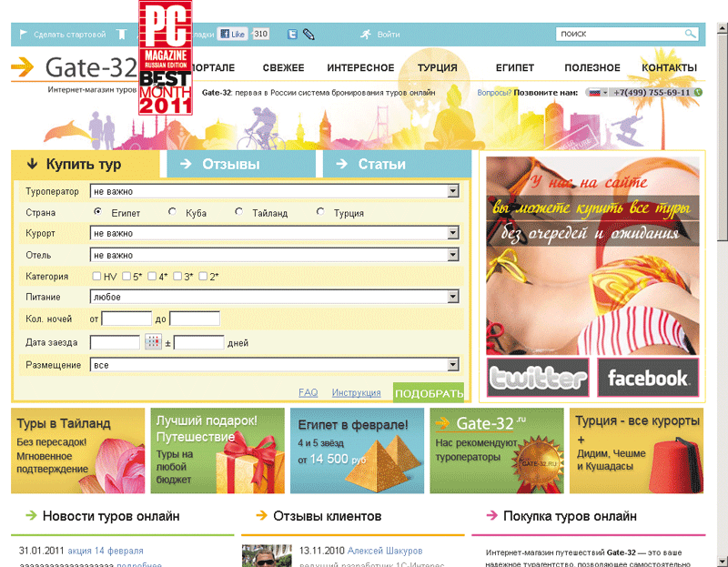Image resolution: width=728 pixels, height=567 pixels.
Task: Select the Куба country radio button
Action: click(172, 212)
